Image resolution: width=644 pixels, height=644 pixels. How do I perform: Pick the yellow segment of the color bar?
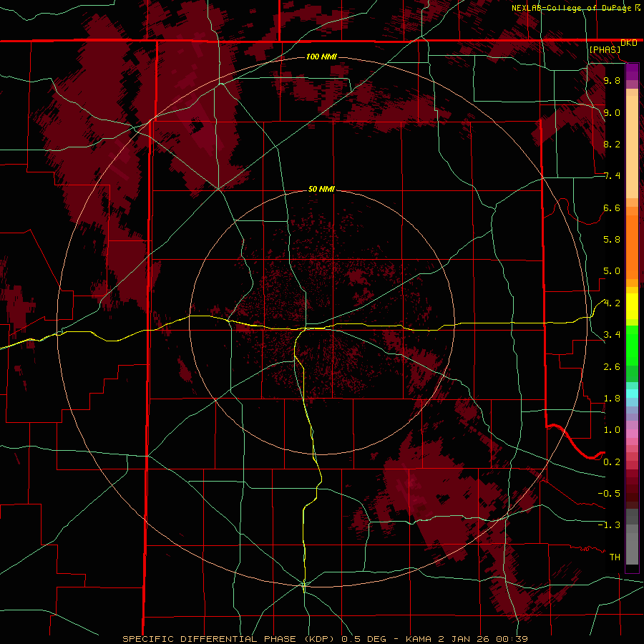pos(632,306)
